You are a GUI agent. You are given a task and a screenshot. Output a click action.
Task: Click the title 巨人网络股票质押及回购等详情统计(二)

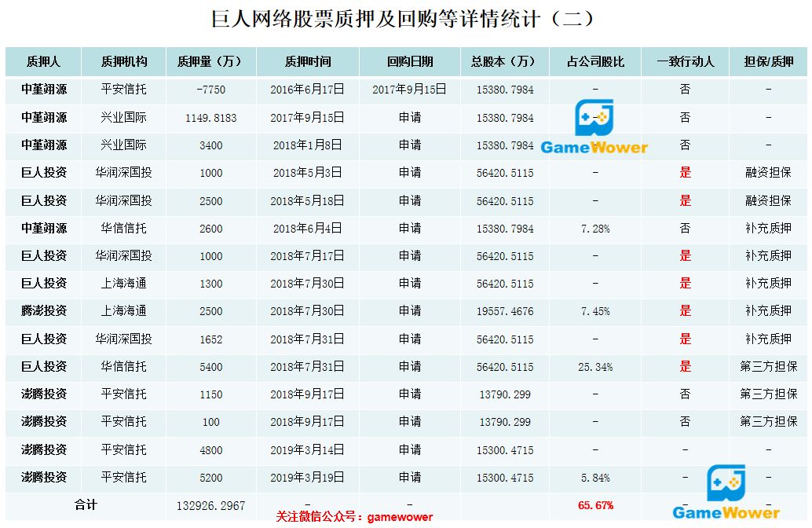click(403, 19)
